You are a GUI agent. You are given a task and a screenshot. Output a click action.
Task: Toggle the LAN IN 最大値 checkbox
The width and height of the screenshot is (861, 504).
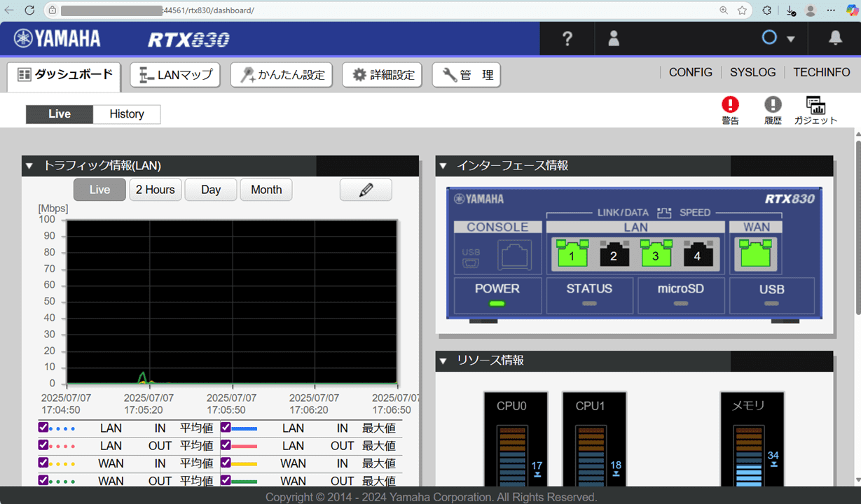(x=226, y=428)
